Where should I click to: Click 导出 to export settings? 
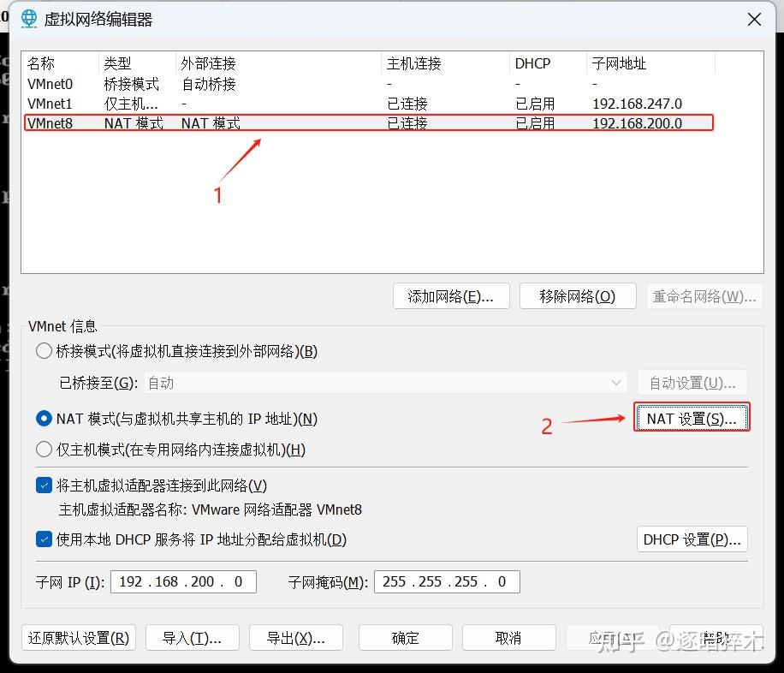(x=295, y=637)
